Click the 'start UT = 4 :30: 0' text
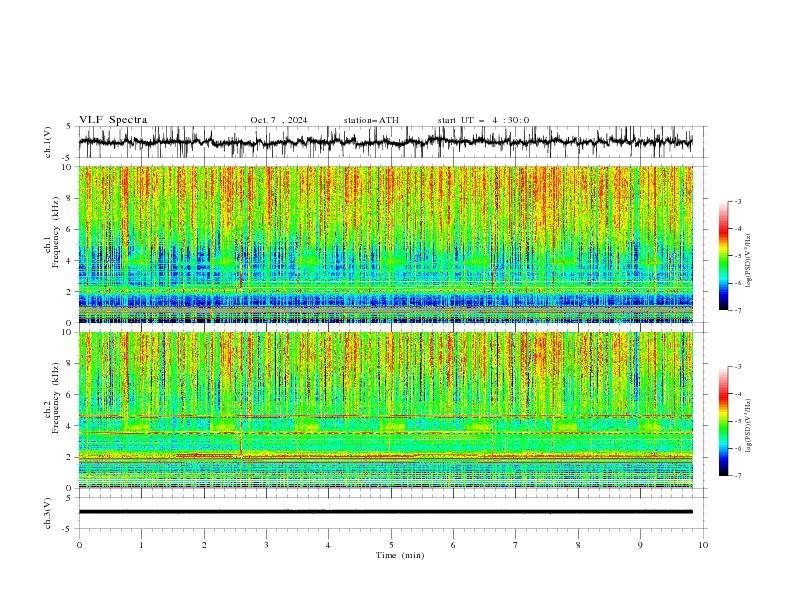This screenshot has height=612, width=792. coord(483,120)
